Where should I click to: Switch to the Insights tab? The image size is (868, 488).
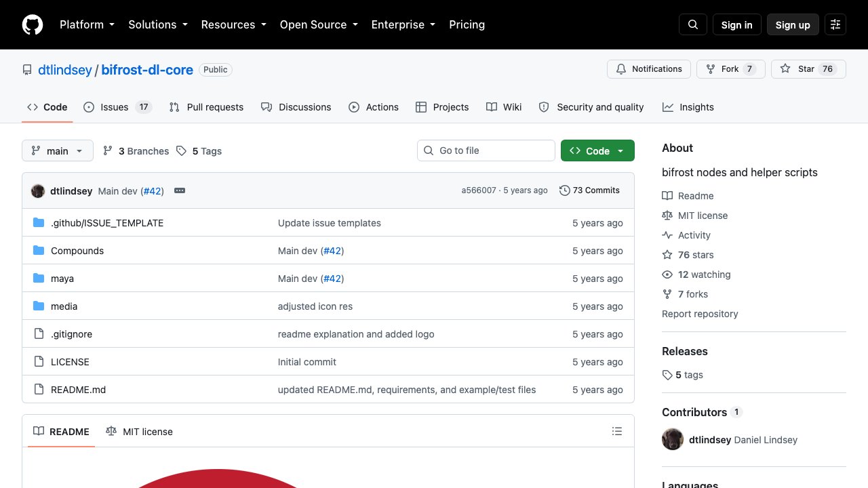click(x=688, y=107)
